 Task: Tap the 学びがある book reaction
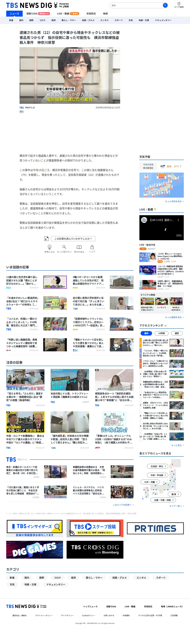79,249
